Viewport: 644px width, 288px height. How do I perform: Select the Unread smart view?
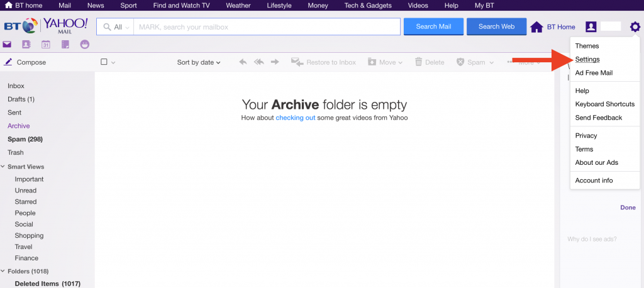25,191
